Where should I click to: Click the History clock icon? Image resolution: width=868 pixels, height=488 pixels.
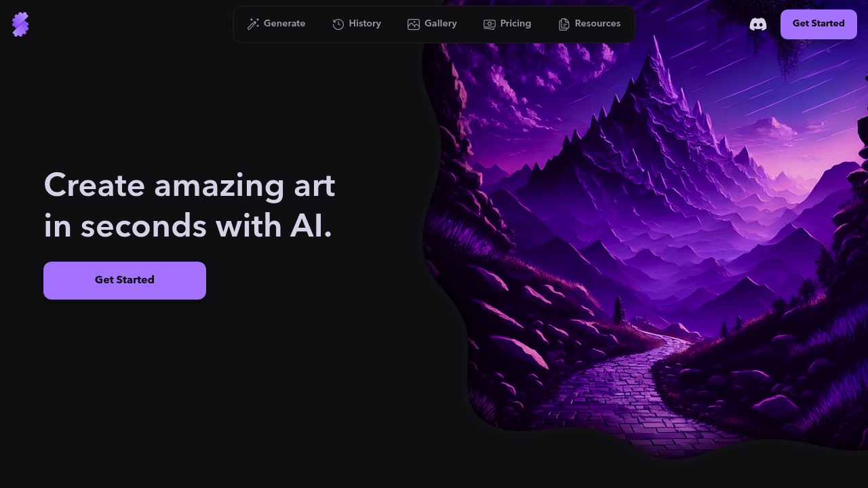point(338,24)
